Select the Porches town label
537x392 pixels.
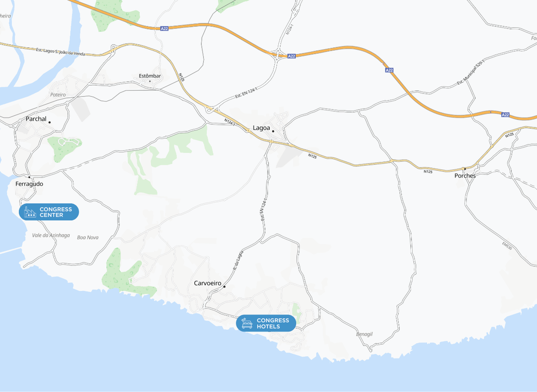point(465,176)
